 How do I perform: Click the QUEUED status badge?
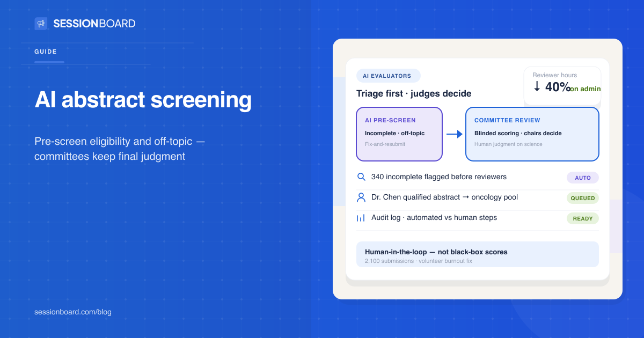tap(583, 198)
